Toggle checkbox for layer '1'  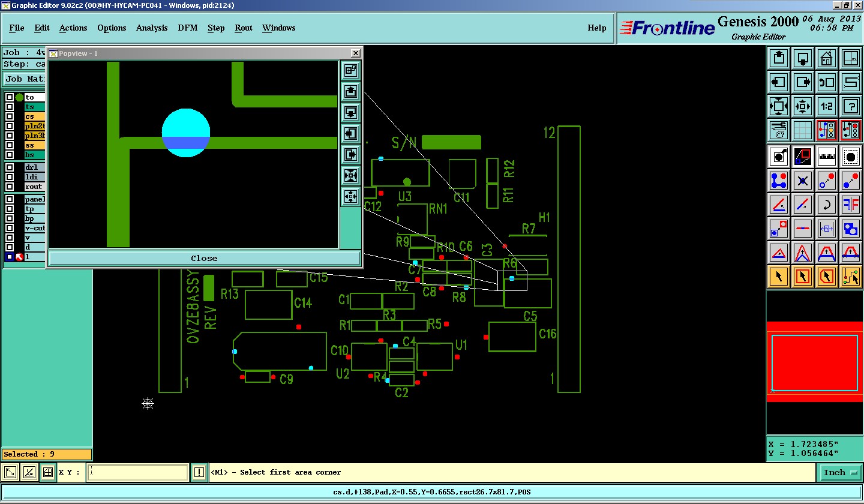tap(10, 257)
